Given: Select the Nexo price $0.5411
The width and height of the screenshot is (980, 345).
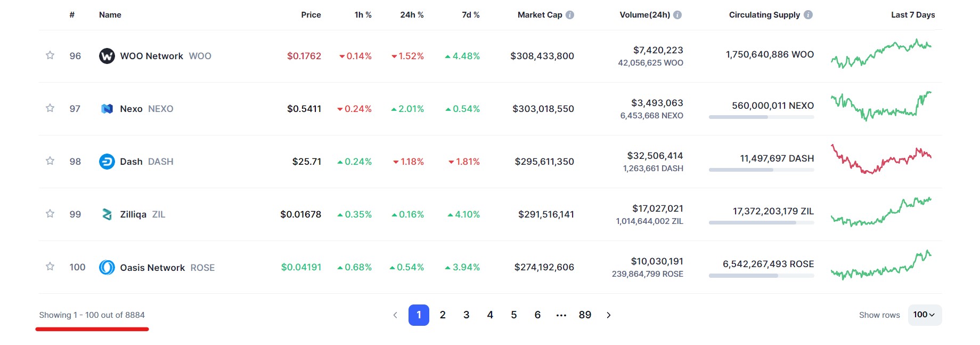Looking at the screenshot, I should point(304,109).
